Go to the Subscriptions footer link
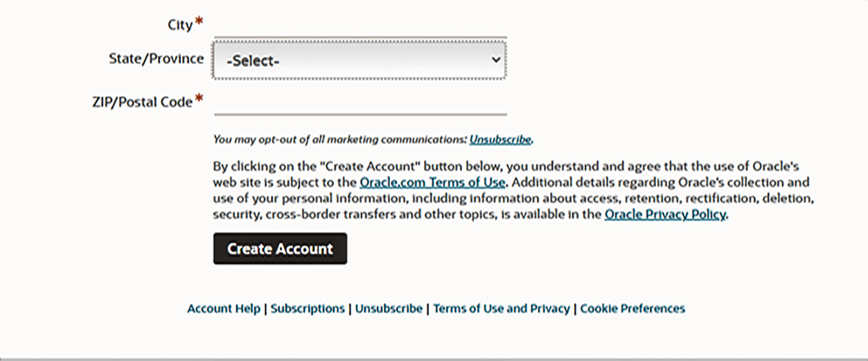 (308, 308)
